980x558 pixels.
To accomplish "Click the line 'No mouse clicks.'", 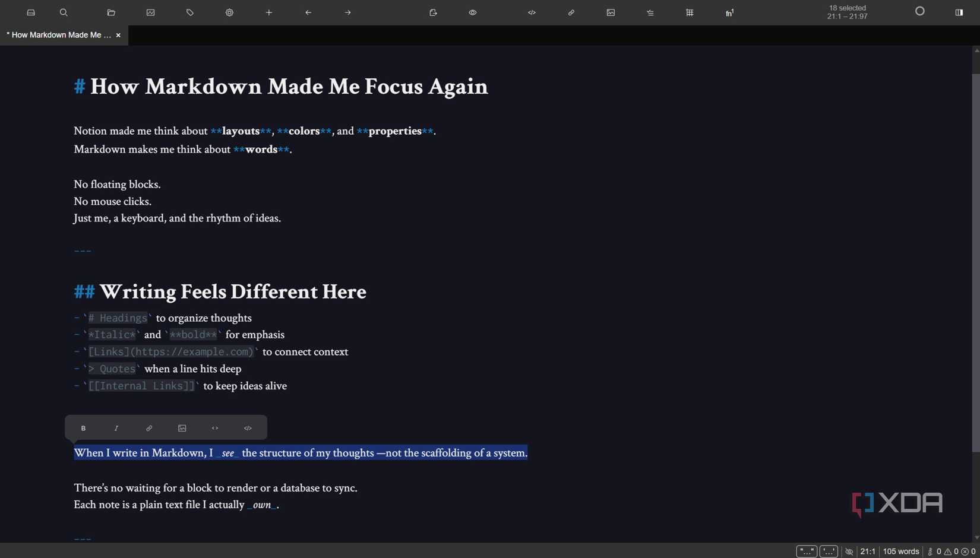I will (x=112, y=202).
